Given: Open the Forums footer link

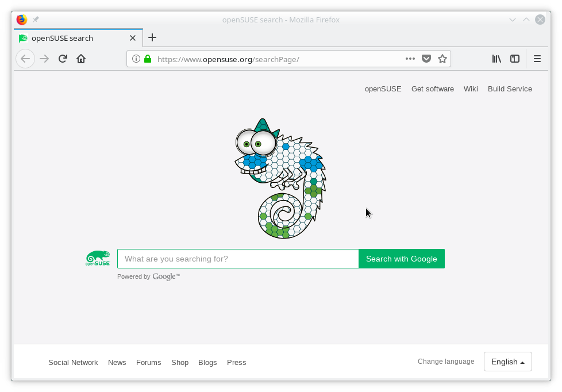Looking at the screenshot, I should (x=148, y=363).
